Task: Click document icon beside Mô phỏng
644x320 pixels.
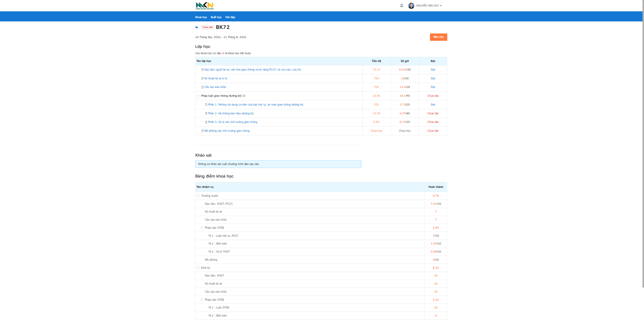Action: coord(202,131)
